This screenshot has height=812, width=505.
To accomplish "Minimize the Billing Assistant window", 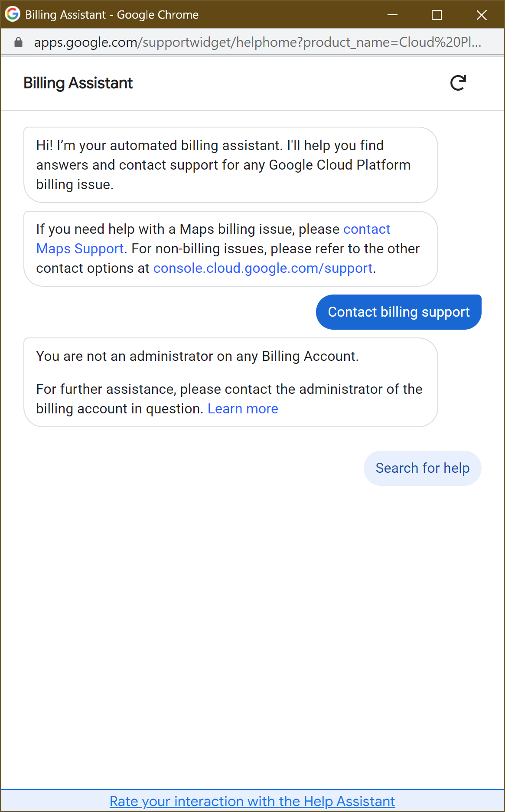I will pos(392,15).
